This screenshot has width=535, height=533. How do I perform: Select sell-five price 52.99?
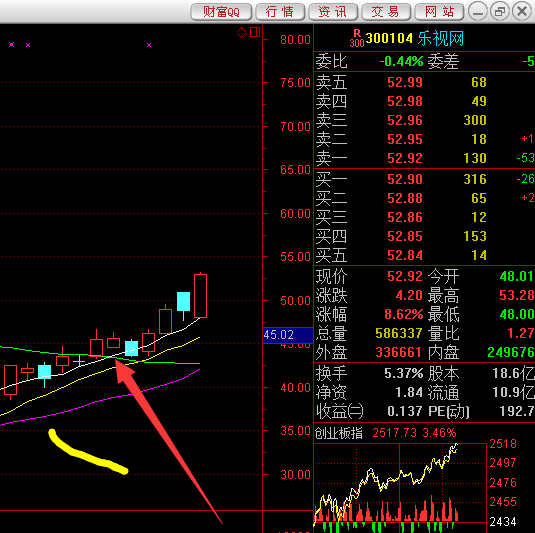point(405,82)
